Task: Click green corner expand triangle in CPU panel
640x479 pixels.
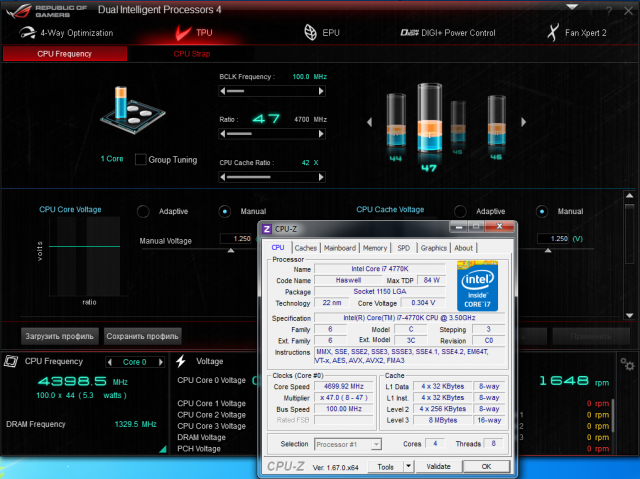Action: 162,449
